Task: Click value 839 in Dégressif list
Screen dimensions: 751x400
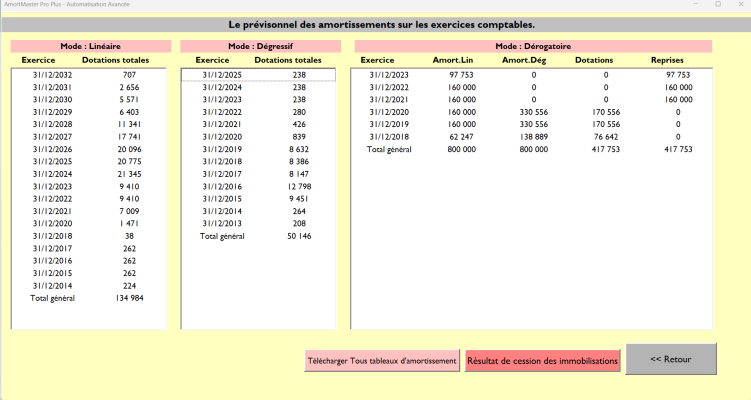Action: [299, 137]
